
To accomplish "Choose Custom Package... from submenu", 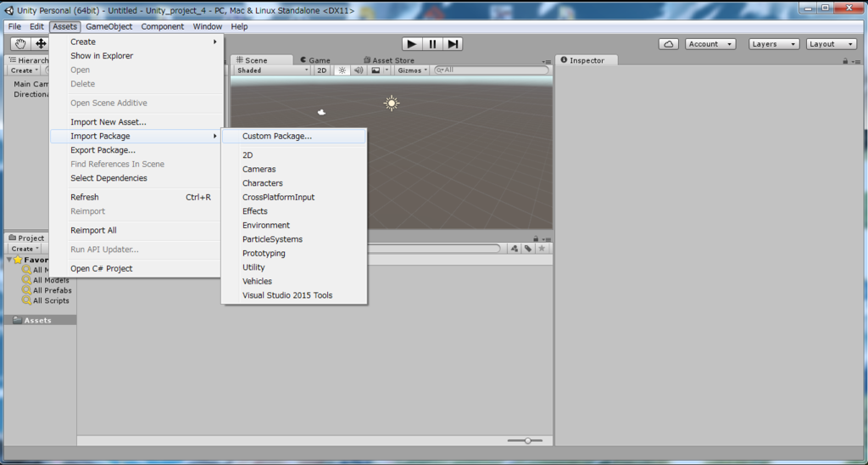I will [294, 137].
